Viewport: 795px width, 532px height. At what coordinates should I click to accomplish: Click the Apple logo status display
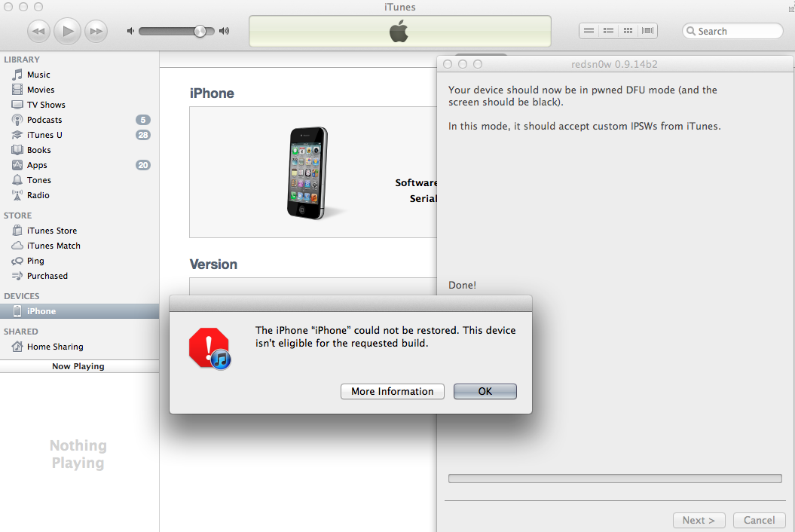(399, 31)
